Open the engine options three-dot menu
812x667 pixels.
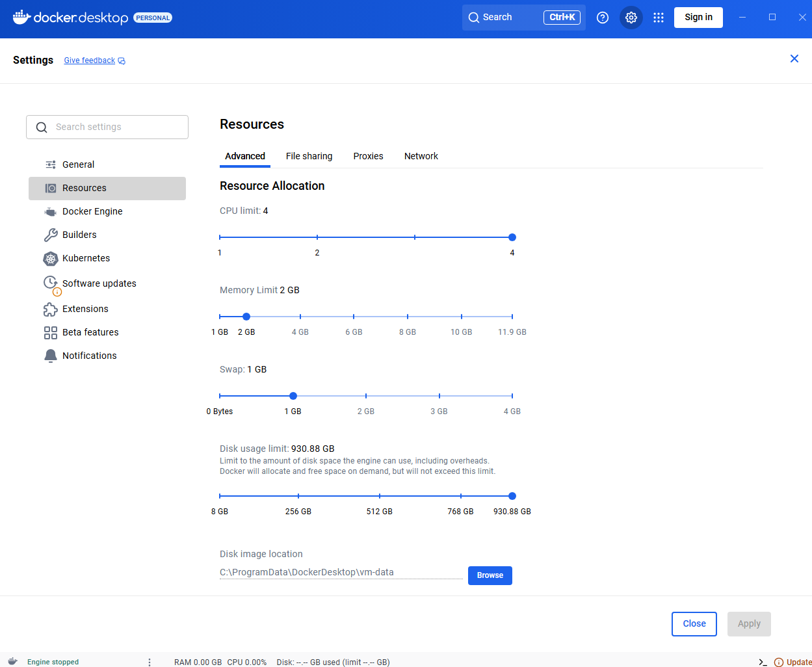tap(150, 662)
